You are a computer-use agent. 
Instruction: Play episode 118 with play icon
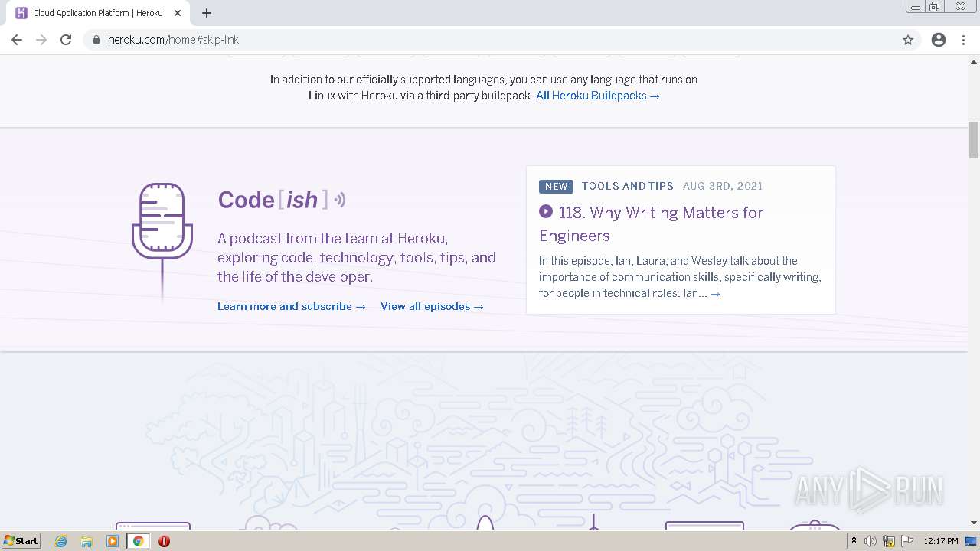(546, 211)
